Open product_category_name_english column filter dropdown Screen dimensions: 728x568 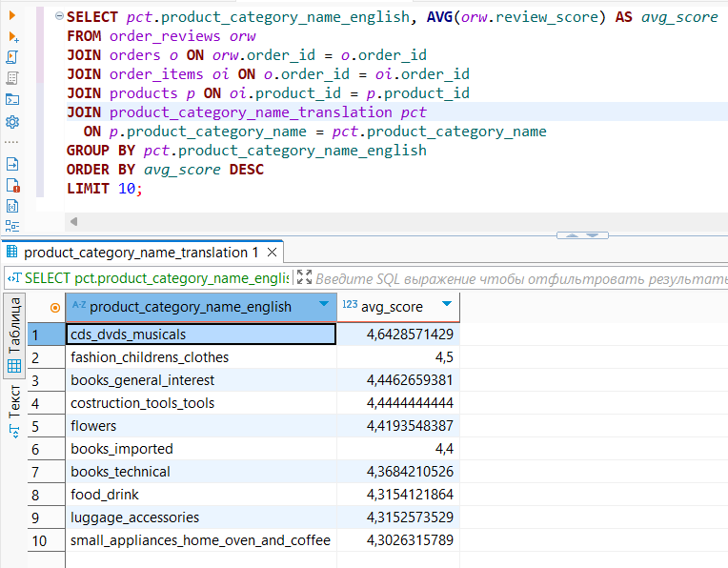[x=324, y=305]
